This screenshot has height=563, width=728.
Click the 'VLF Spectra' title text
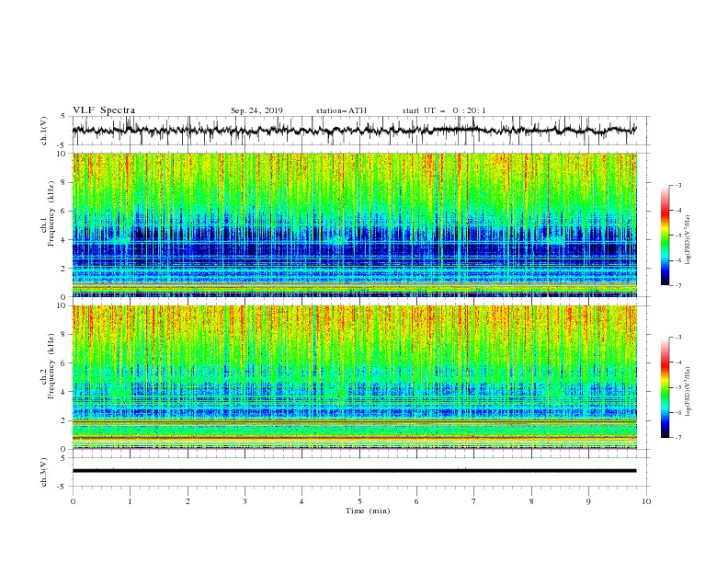[104, 110]
